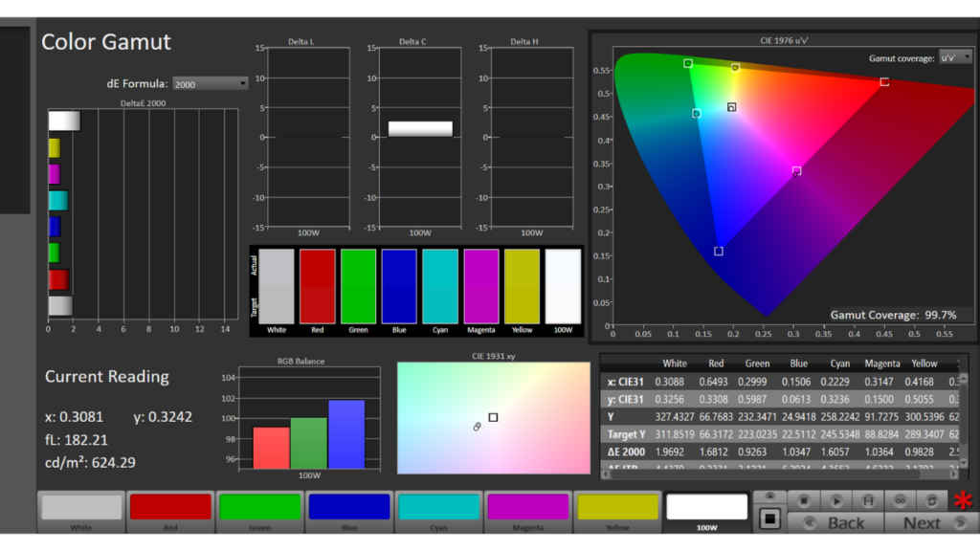Click the stop measurement icon

click(803, 500)
